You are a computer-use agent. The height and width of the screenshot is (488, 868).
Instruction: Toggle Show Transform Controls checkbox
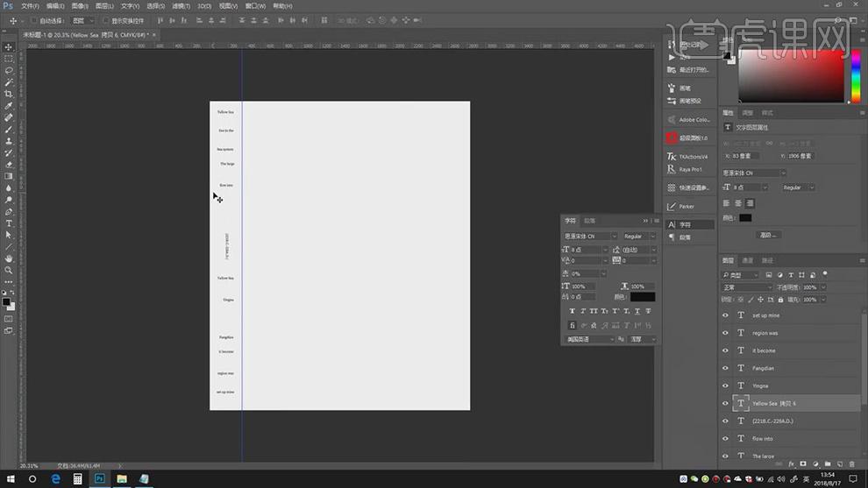click(x=106, y=20)
